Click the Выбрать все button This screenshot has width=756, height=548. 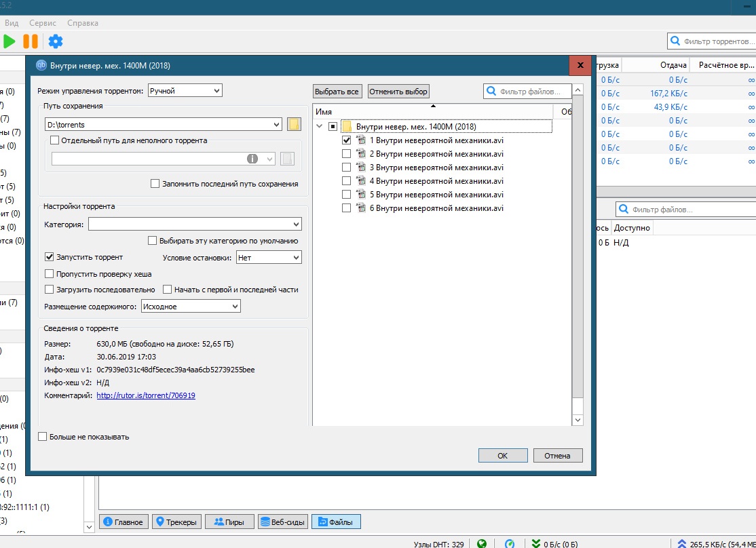point(337,91)
